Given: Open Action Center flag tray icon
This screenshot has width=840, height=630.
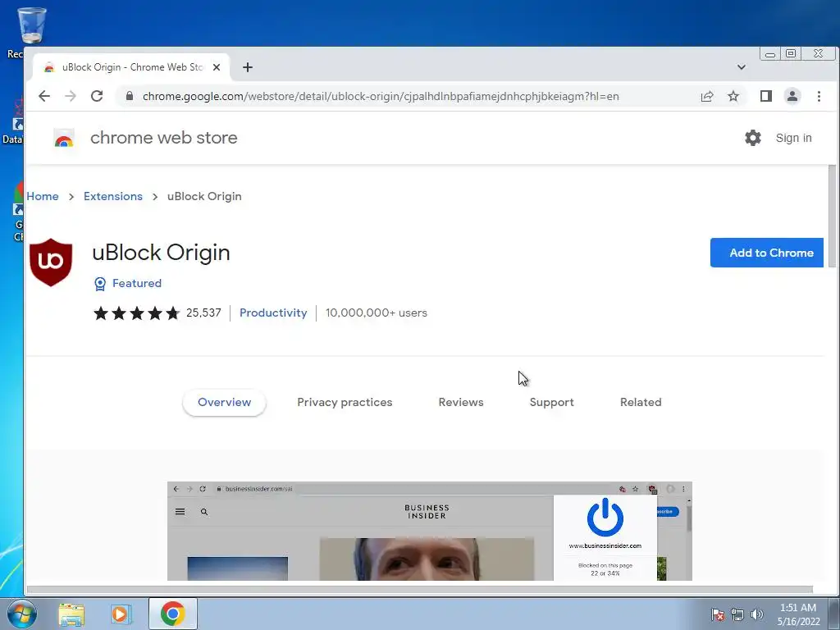Looking at the screenshot, I should coord(717,614).
